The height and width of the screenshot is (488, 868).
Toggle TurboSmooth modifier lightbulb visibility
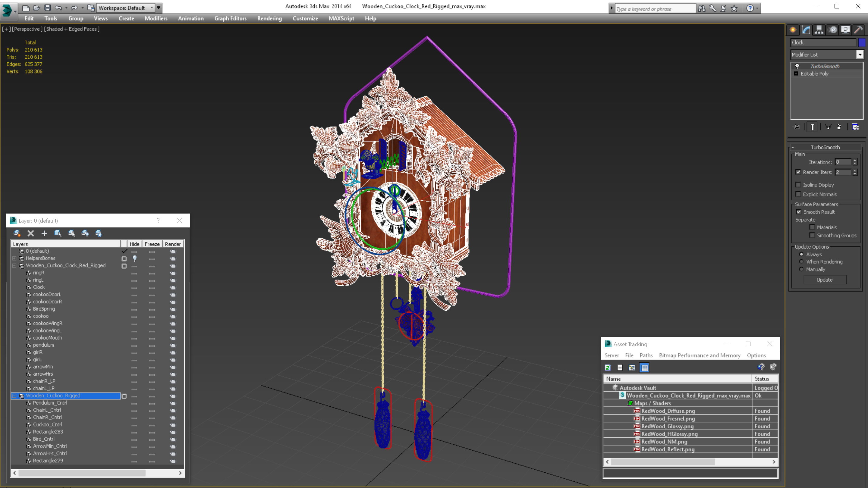(x=797, y=66)
